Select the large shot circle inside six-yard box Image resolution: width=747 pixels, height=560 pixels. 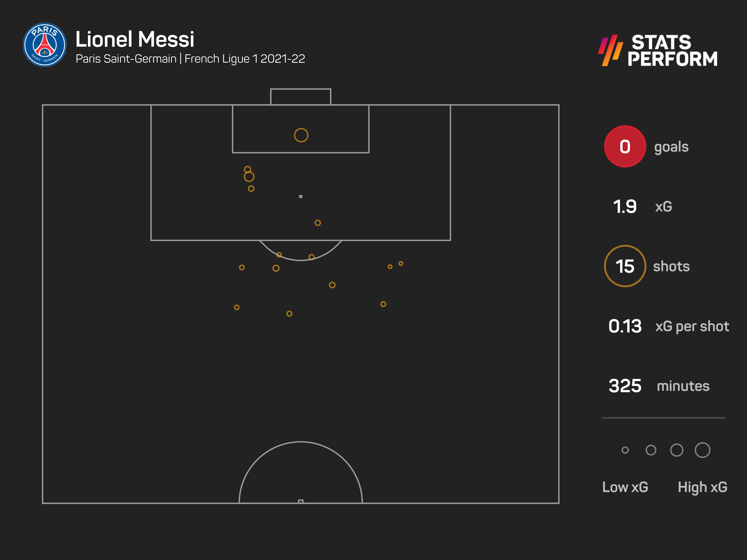tap(301, 135)
